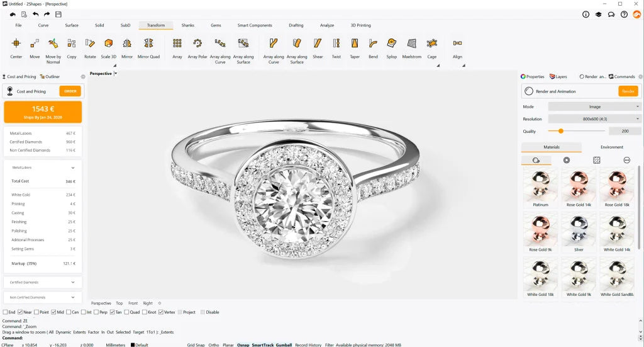Screen dimensions: 644x347
Task: Choose the Array Polar tool
Action: (x=197, y=43)
